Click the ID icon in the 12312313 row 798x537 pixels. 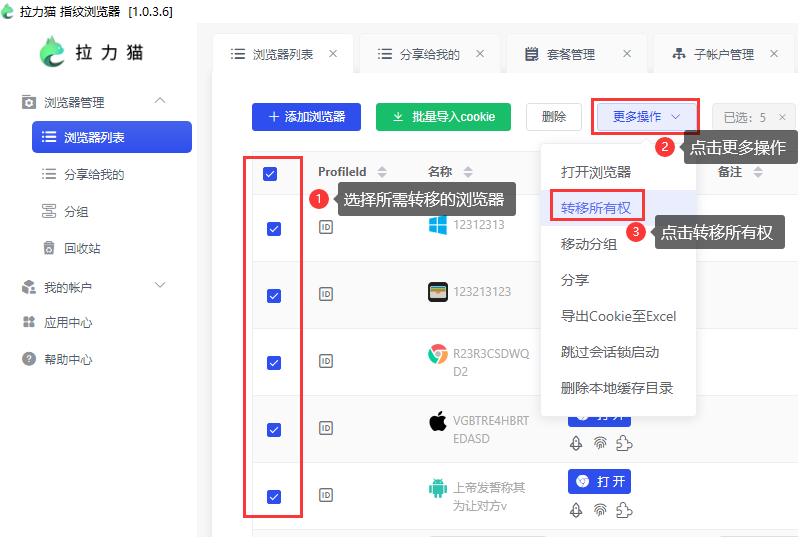326,227
